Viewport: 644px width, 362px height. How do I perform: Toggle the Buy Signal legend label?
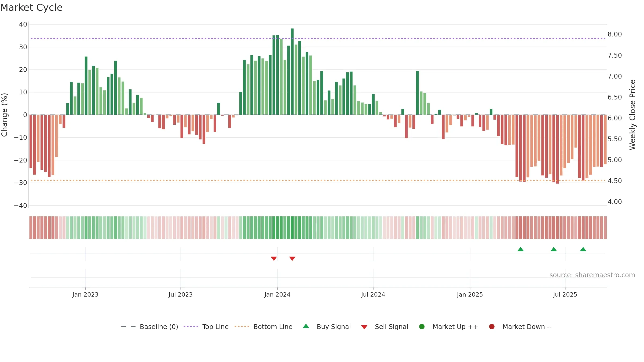(334, 327)
